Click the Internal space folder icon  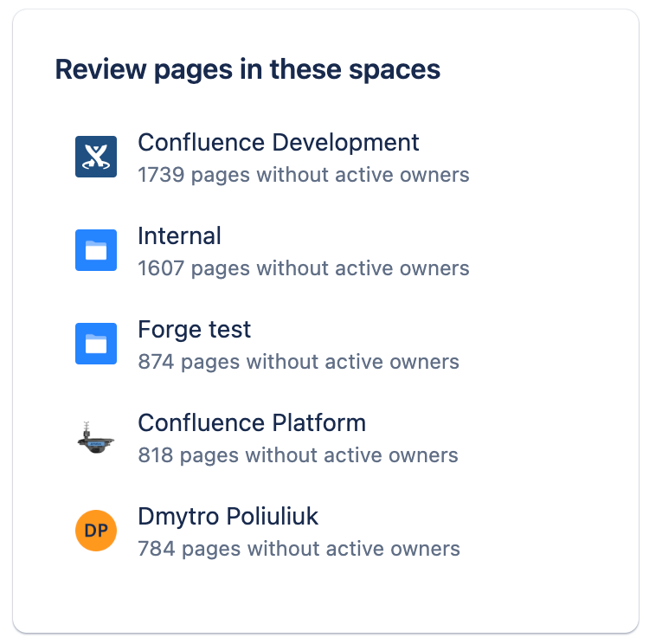point(96,250)
